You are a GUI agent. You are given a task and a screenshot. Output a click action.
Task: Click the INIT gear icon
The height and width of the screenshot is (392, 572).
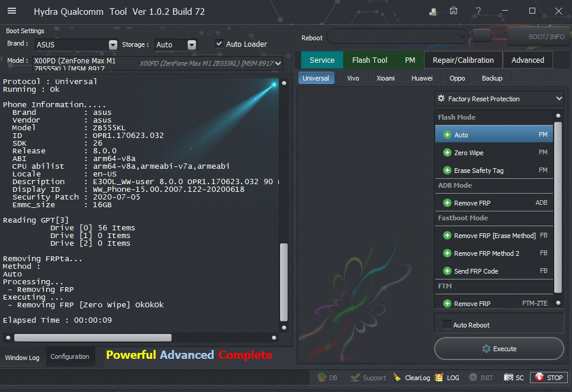[x=473, y=377]
